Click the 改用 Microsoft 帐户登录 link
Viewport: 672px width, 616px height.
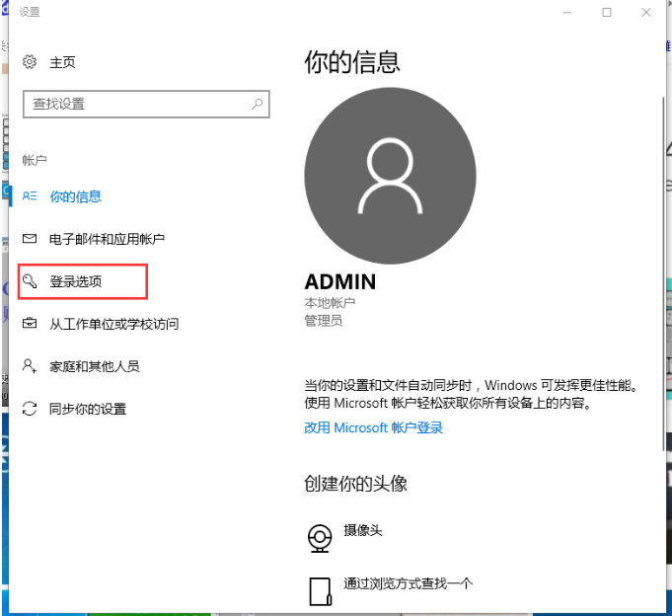[373, 427]
